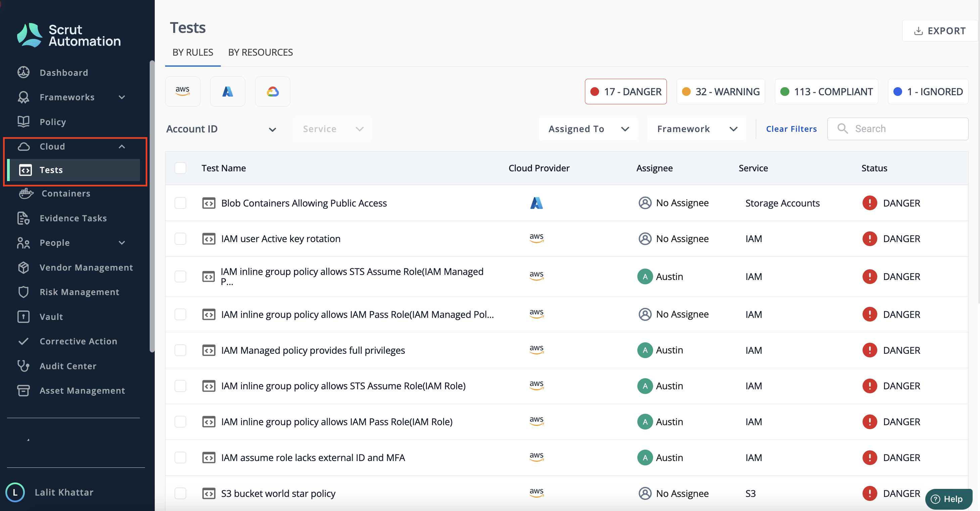Check IAM assume role lacks external ID row
Image resolution: width=980 pixels, height=511 pixels.
point(180,457)
